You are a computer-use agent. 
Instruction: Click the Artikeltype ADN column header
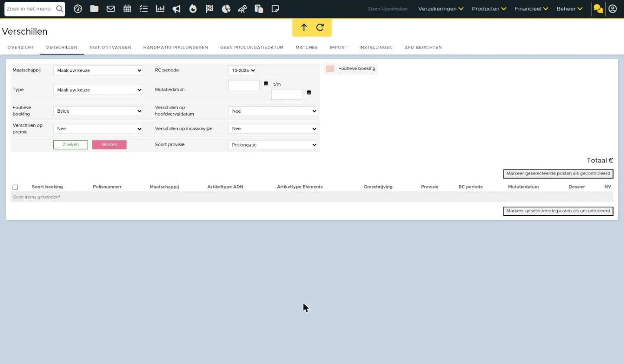coord(225,187)
